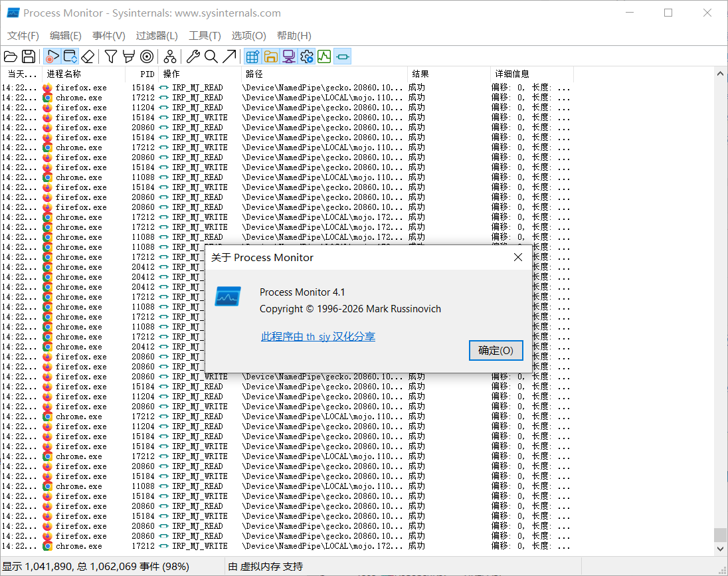Screen dimensions: 728x576
Task: Toggle network activity computers icon
Action: [288, 56]
